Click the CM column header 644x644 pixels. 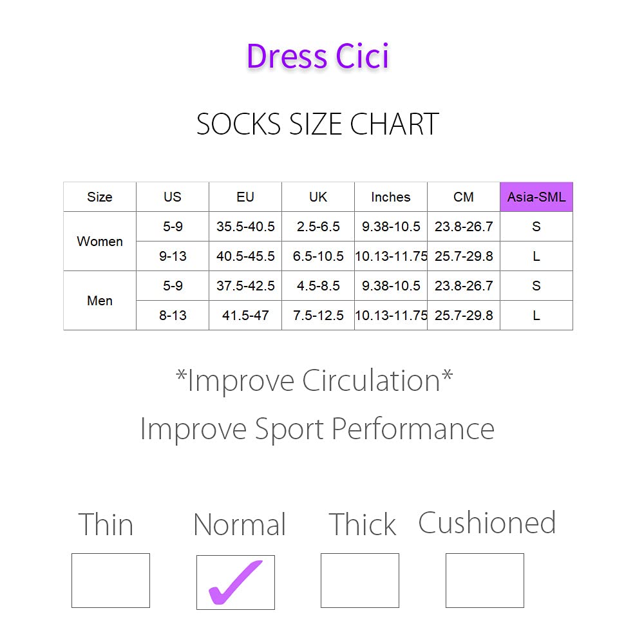tap(464, 197)
